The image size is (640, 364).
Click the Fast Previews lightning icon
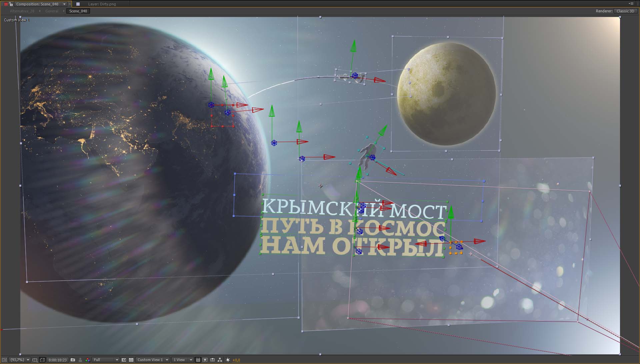click(x=205, y=360)
